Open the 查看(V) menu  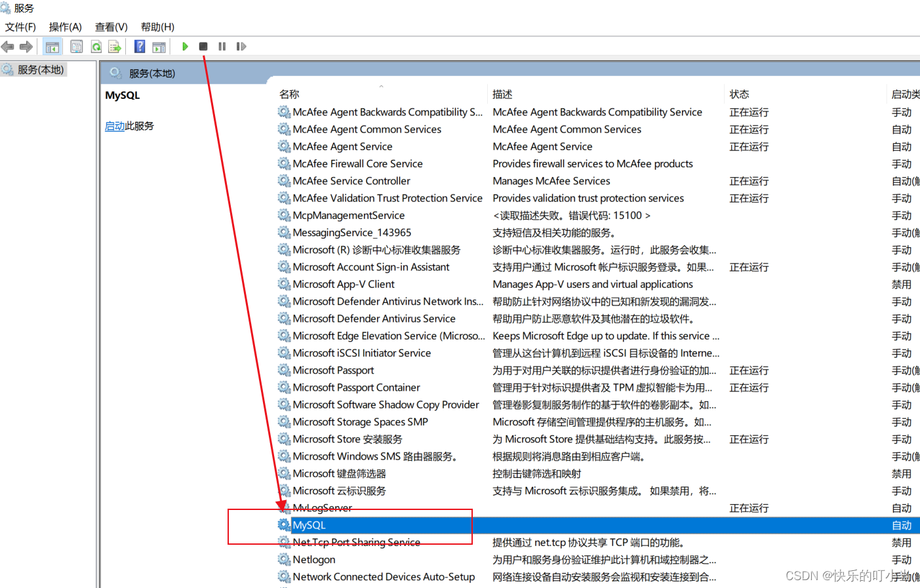point(111,27)
